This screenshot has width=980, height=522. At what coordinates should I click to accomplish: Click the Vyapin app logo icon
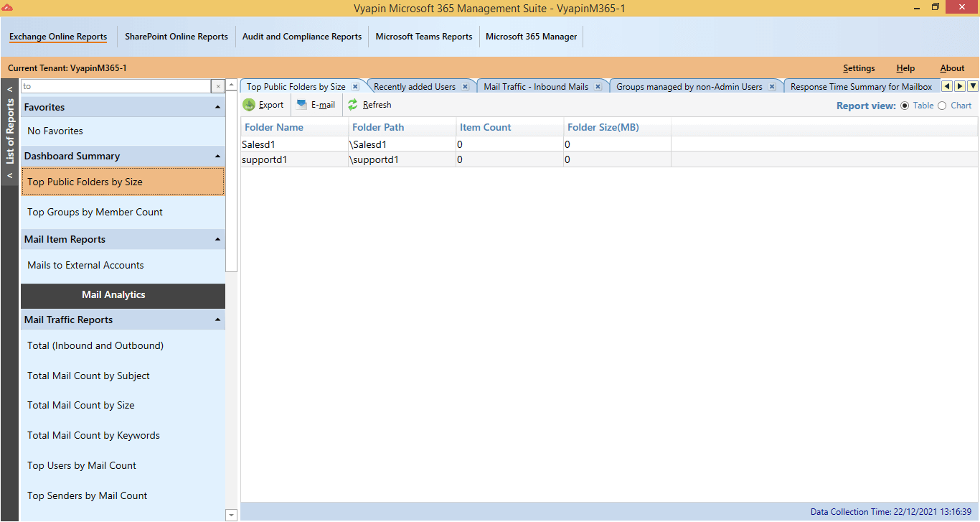(x=7, y=6)
